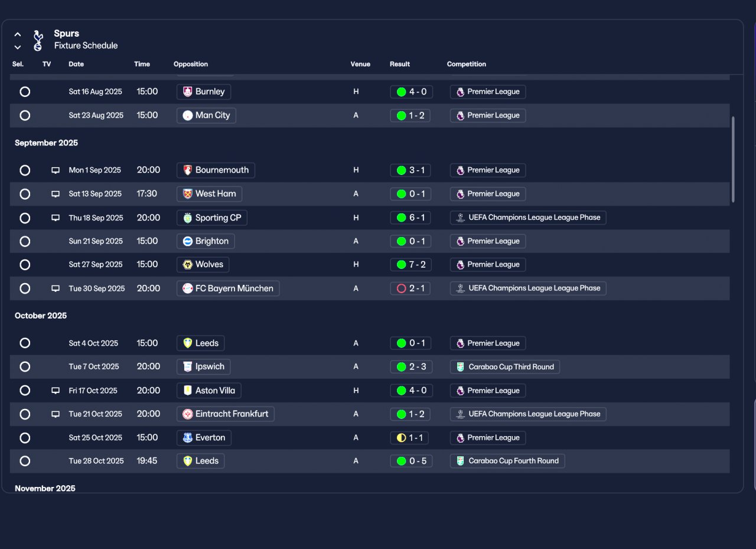Click the green win dot beside the 4 - 0 Burnley result
This screenshot has height=549, width=756.
tap(402, 92)
